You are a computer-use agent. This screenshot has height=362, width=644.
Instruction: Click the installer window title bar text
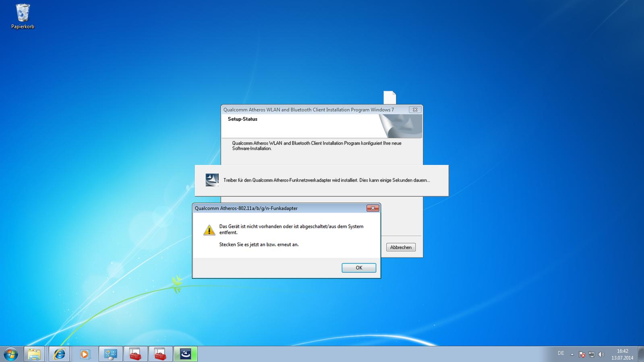pyautogui.click(x=309, y=110)
